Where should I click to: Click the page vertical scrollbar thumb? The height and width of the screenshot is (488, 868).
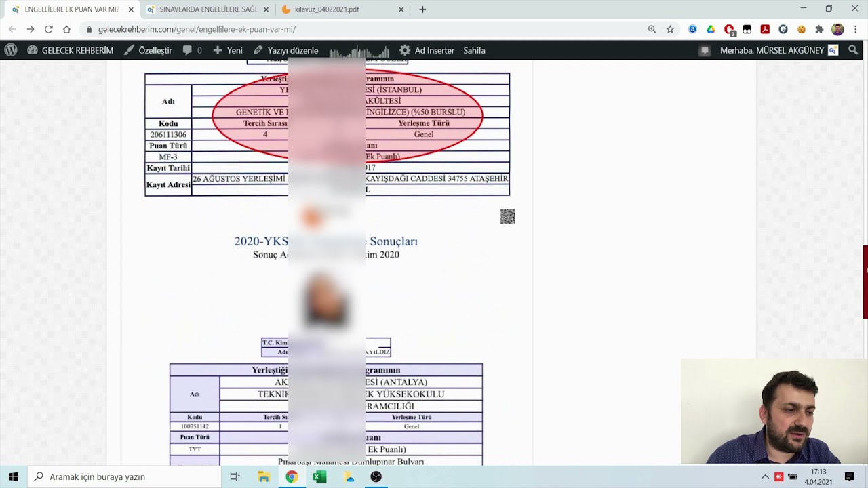point(865,282)
